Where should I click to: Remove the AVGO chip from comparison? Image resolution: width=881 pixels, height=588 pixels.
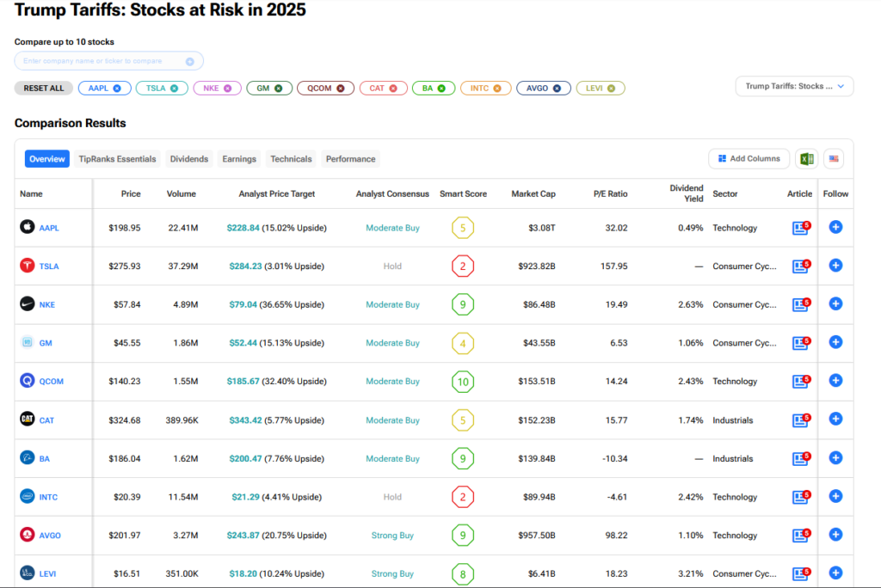(557, 89)
